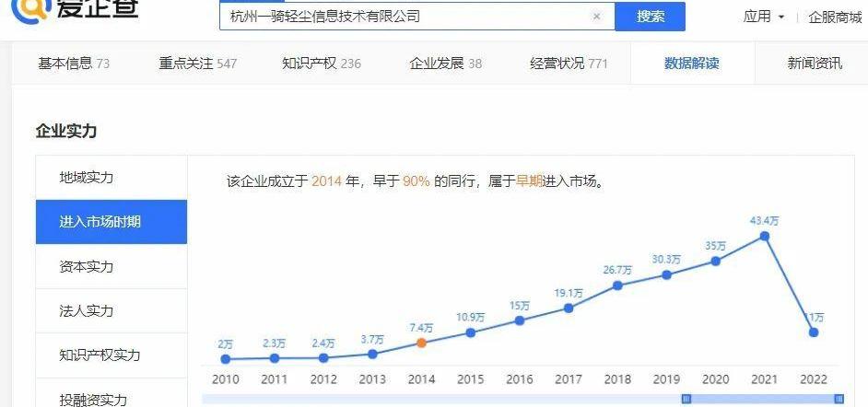Click the 2012 data point (2.4万)
This screenshot has width=868, height=407.
tap(323, 358)
